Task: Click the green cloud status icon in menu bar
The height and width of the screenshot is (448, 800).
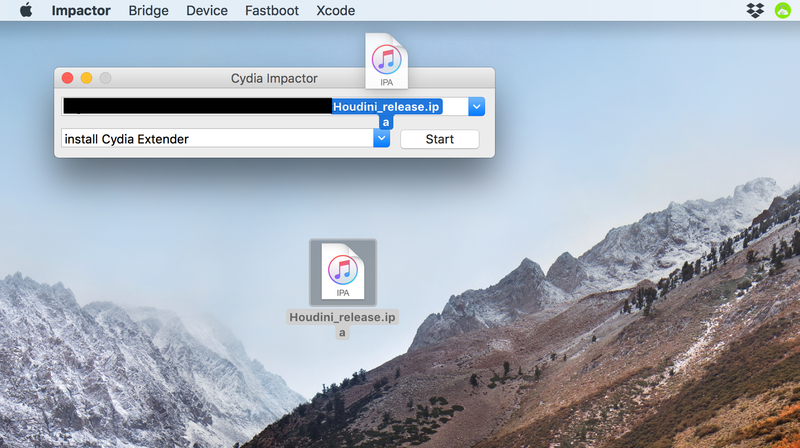Action: point(783,10)
